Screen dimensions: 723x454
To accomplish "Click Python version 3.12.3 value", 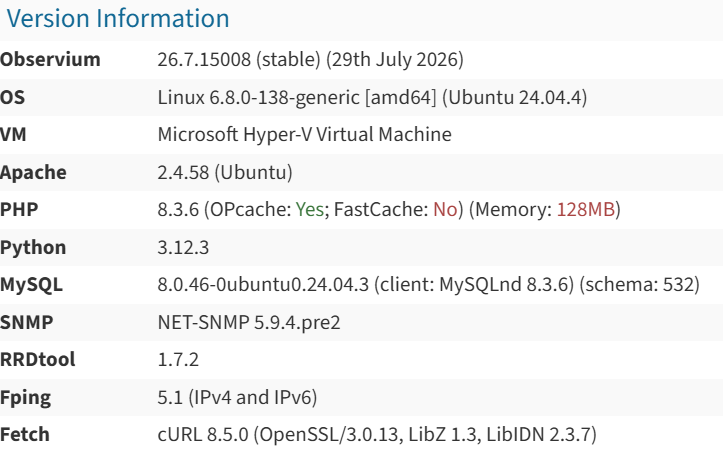I will (183, 248).
